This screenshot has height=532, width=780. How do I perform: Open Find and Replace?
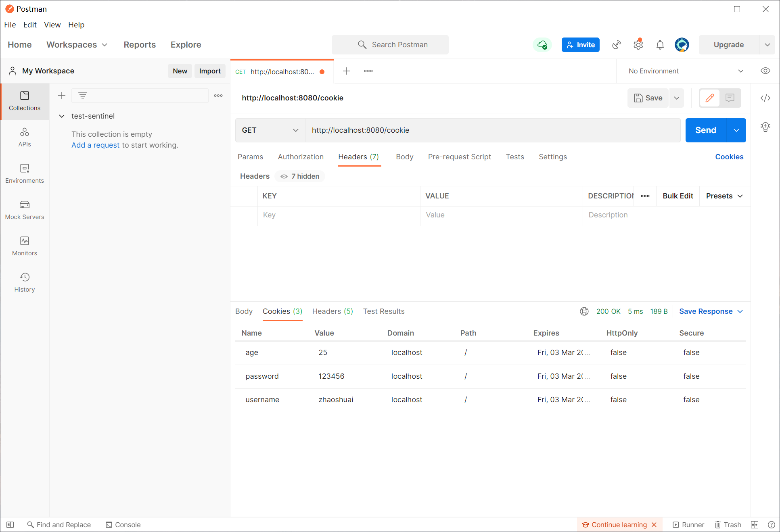click(x=59, y=525)
